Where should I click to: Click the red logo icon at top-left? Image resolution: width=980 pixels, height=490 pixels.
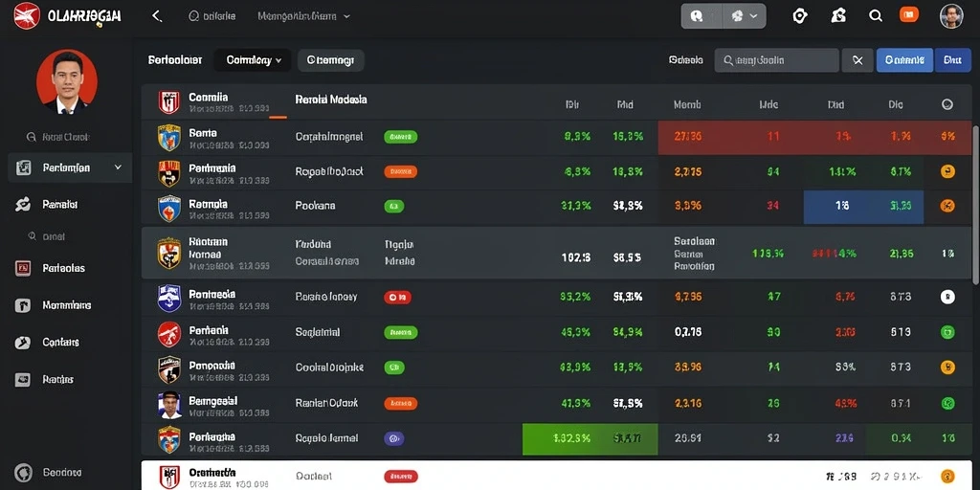click(x=26, y=15)
